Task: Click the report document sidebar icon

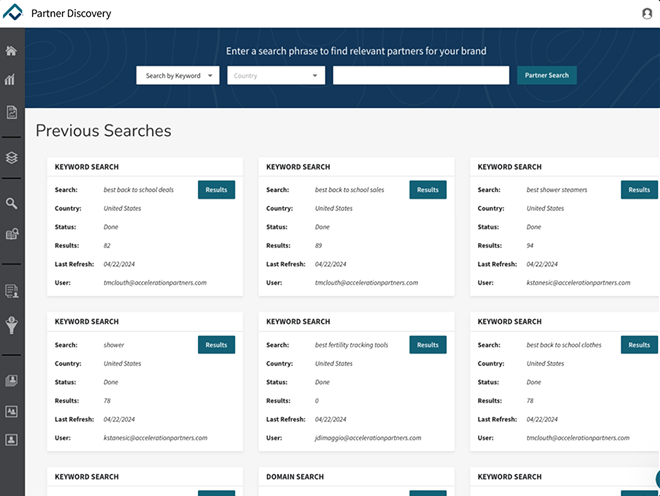Action: 11,112
